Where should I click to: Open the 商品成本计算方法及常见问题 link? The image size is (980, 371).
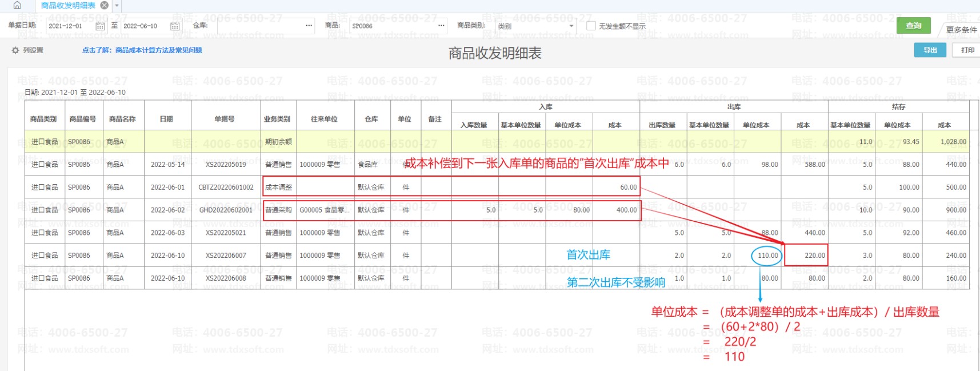click(142, 50)
